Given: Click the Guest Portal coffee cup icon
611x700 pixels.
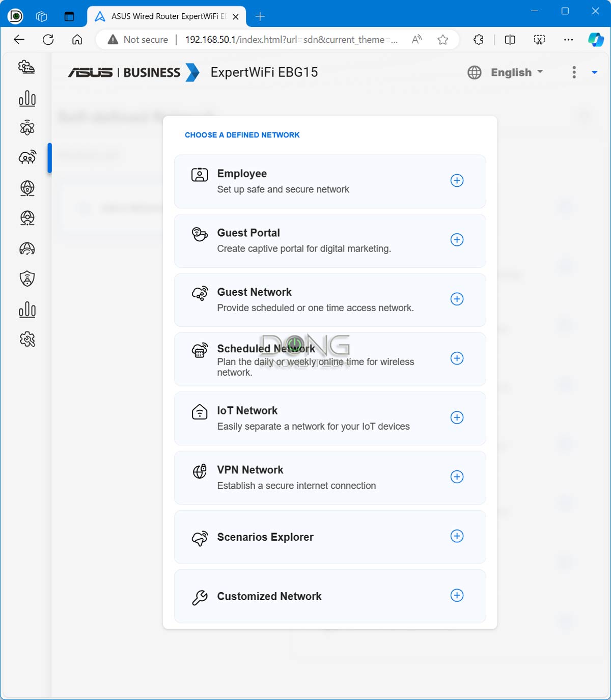Looking at the screenshot, I should [x=200, y=234].
